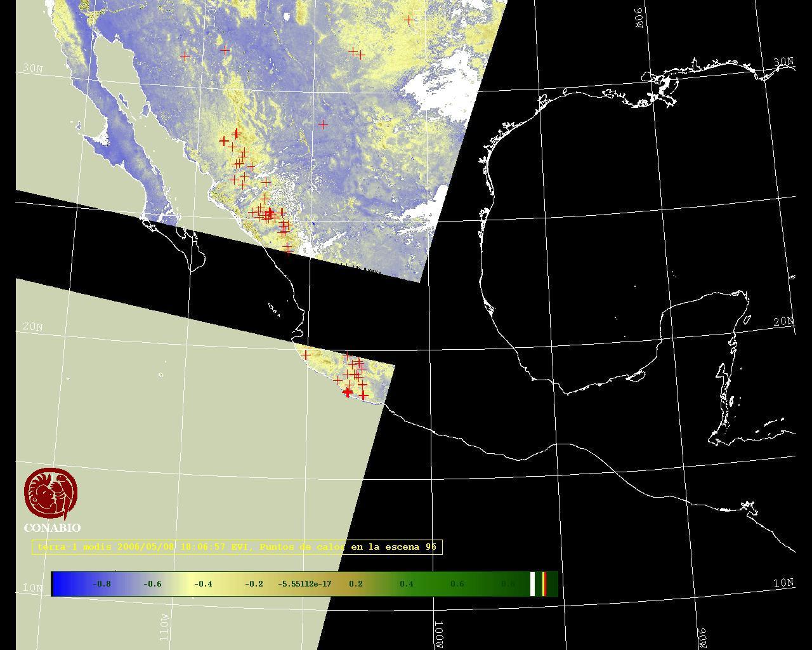Click the 30N label near Baja California
The height and width of the screenshot is (650, 812).
pyautogui.click(x=33, y=69)
